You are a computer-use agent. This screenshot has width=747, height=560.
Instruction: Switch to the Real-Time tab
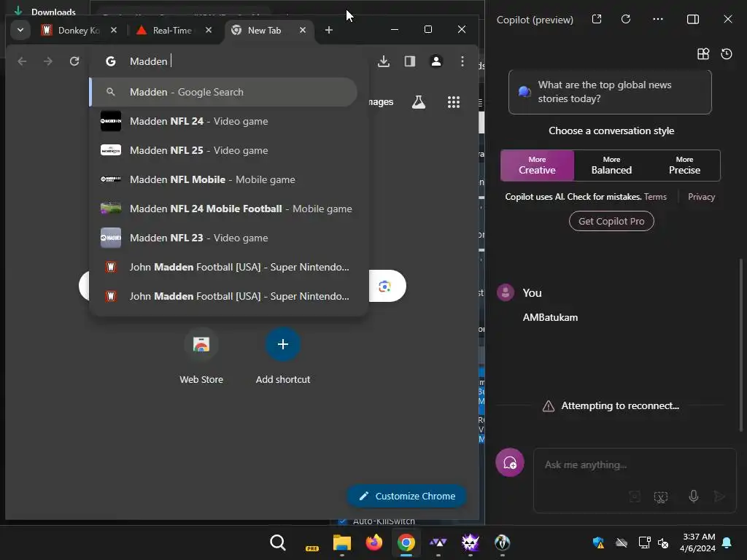(x=166, y=30)
